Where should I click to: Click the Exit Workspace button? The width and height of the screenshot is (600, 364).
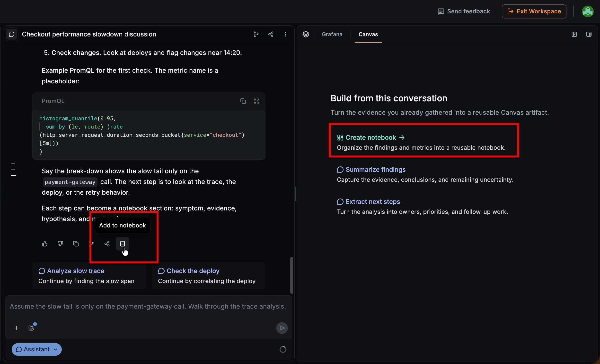534,11
